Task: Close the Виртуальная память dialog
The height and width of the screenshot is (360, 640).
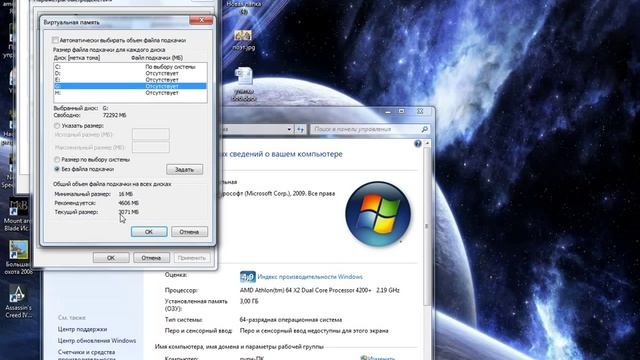Action: coord(201,20)
